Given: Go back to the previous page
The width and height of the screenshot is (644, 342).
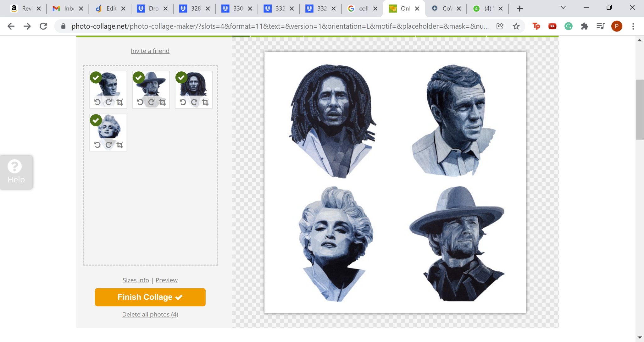Looking at the screenshot, I should coord(11,26).
